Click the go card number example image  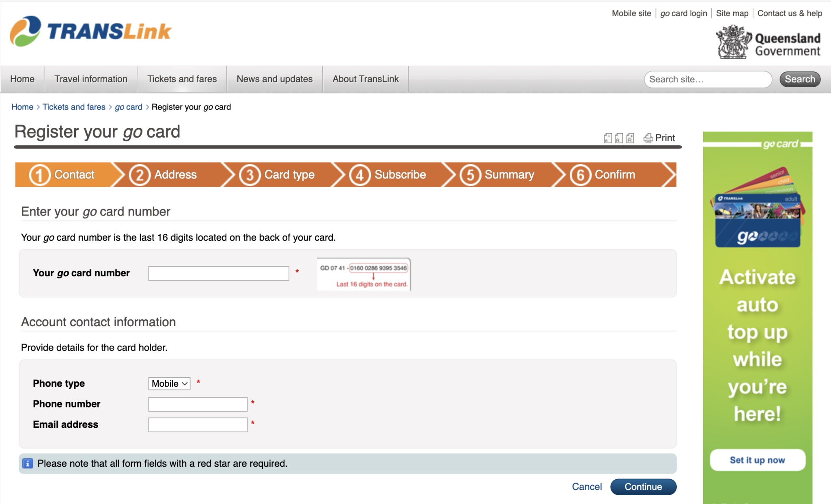[364, 274]
